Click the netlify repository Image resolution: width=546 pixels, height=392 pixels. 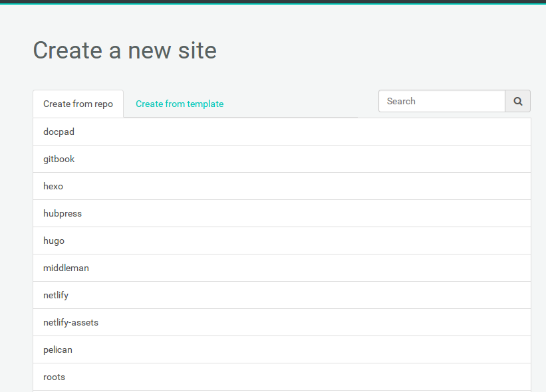(x=282, y=295)
